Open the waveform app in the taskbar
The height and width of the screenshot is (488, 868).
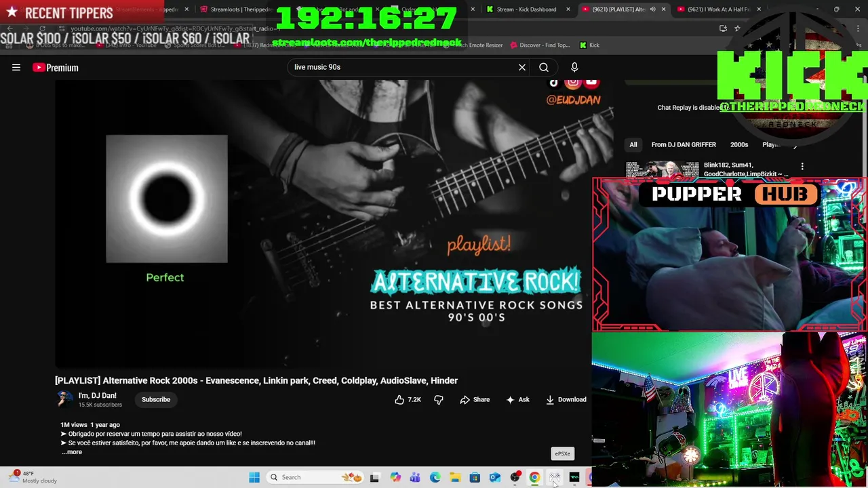[574, 478]
